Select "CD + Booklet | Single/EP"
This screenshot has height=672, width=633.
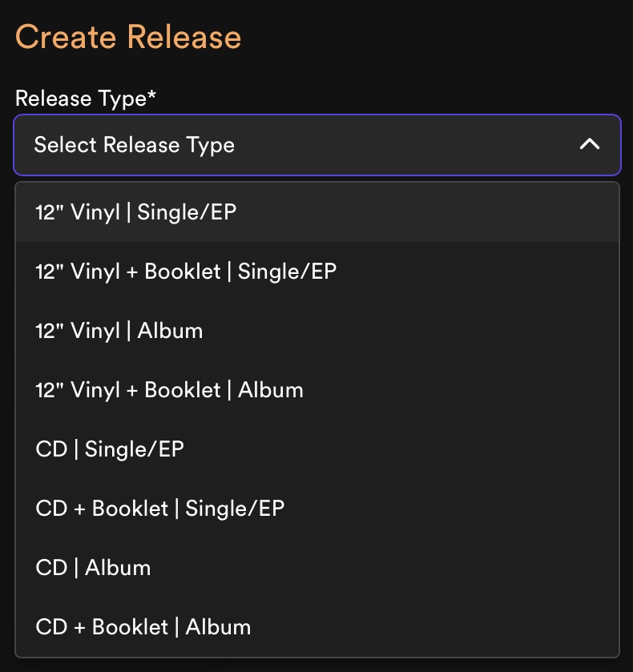pos(159,509)
